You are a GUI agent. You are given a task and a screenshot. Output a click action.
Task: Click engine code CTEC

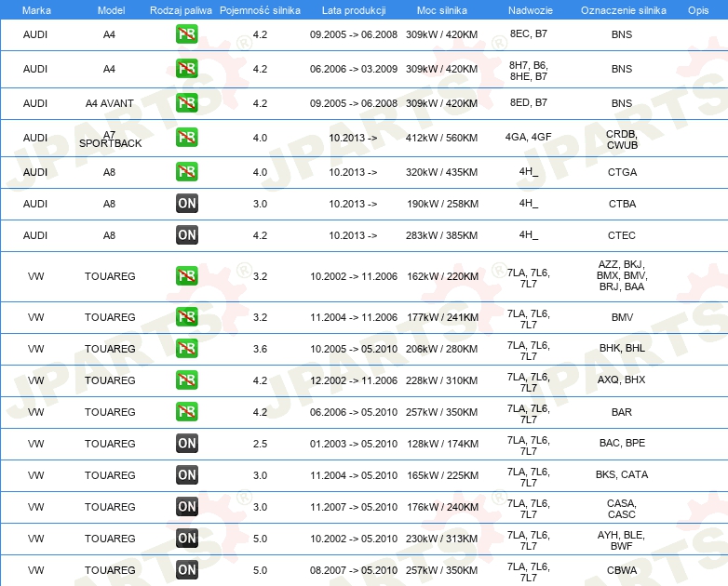coord(622,235)
